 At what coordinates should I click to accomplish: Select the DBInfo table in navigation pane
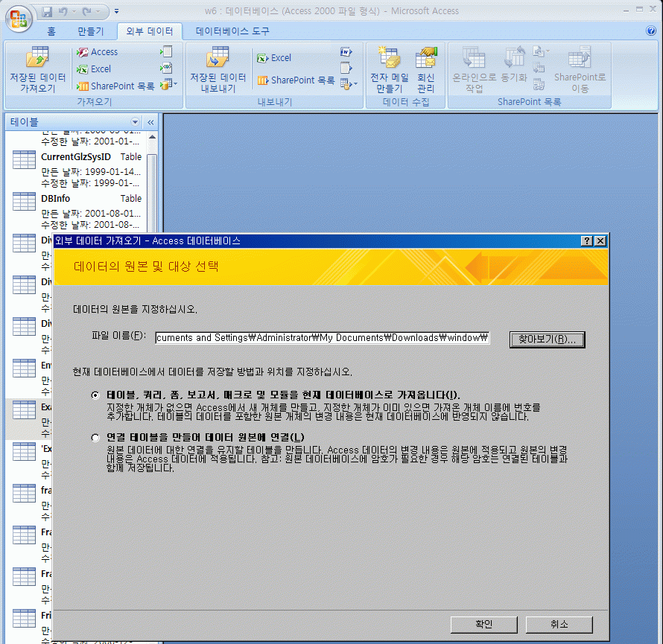click(56, 199)
